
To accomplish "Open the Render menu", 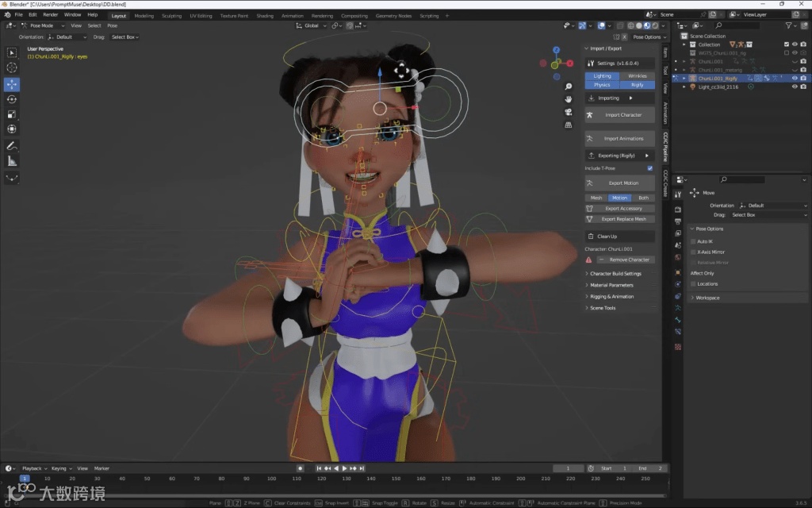I will [x=50, y=15].
